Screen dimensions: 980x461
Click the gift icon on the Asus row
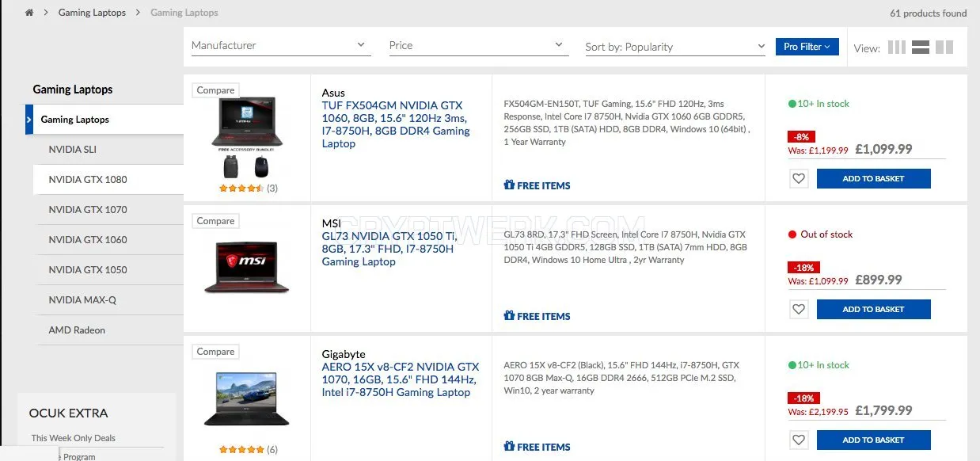(509, 185)
